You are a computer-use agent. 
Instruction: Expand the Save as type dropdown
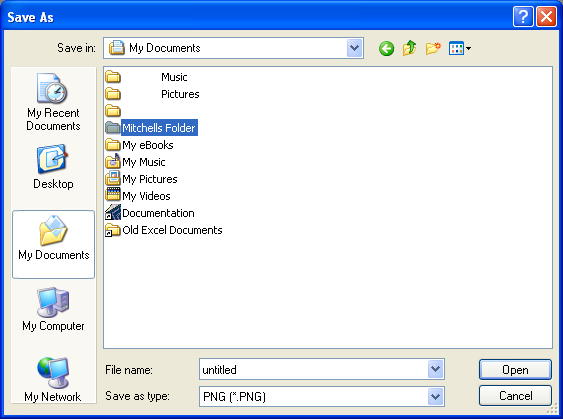point(436,397)
